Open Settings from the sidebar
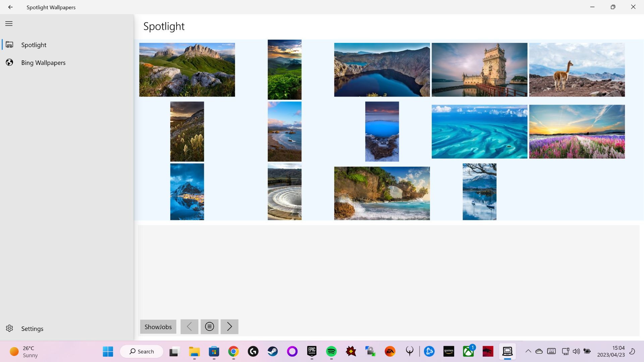The width and height of the screenshot is (644, 362). pyautogui.click(x=32, y=328)
